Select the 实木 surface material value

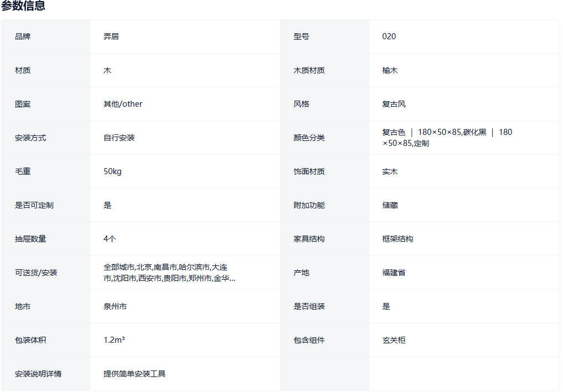point(390,171)
